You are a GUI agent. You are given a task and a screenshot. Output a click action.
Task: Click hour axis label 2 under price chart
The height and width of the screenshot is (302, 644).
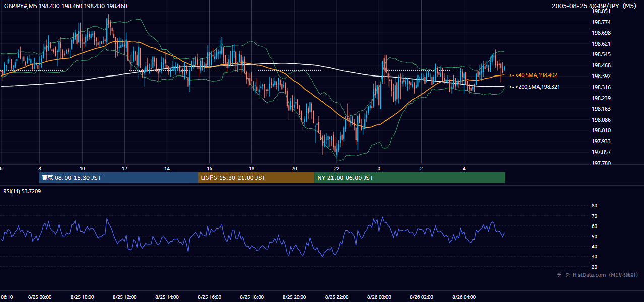point(421,169)
